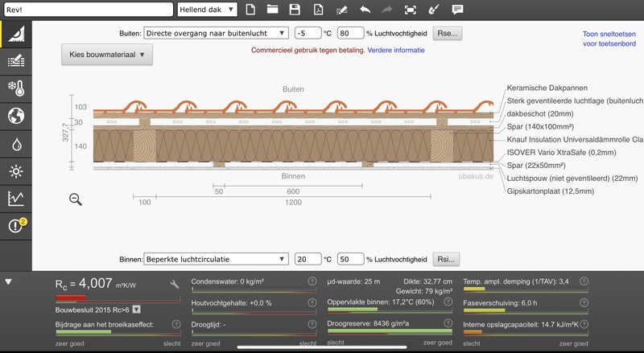
Task: Select Spar (140x100mm²) layer label
Action: click(x=540, y=126)
